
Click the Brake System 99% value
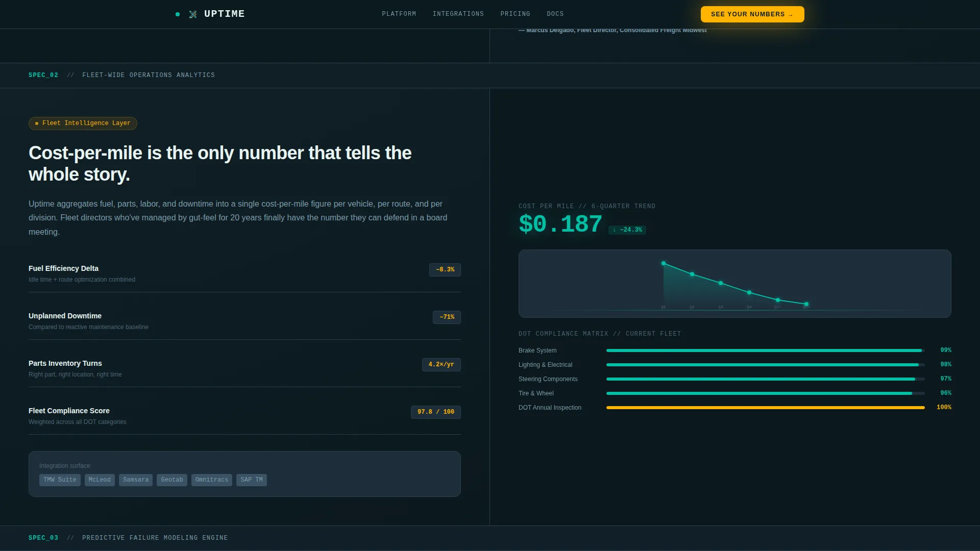946,350
